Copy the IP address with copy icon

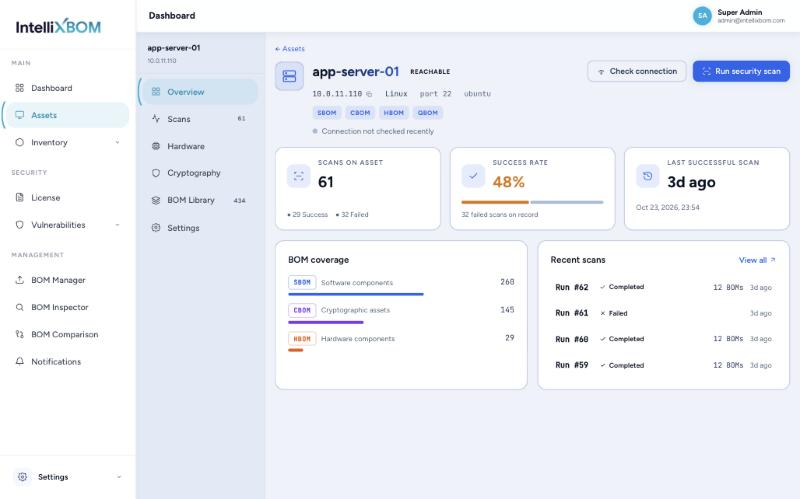click(x=369, y=94)
